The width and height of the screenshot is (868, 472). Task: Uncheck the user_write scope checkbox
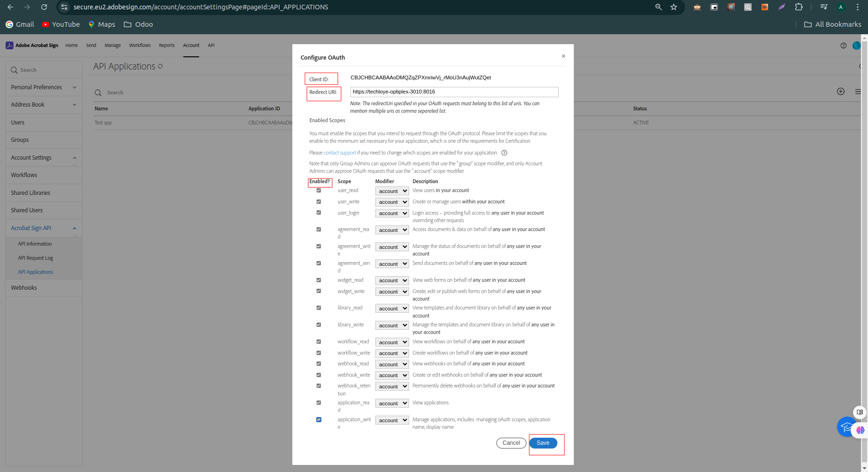coord(319,202)
